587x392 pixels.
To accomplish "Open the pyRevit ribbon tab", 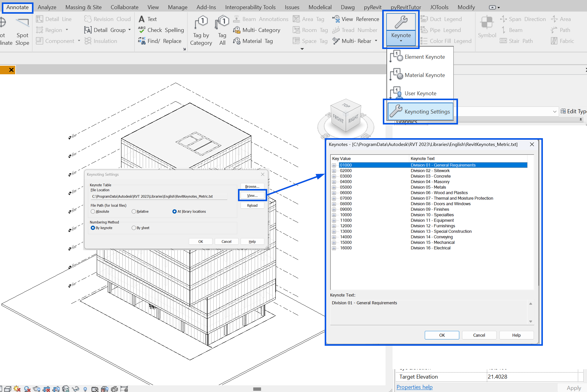I will (372, 7).
